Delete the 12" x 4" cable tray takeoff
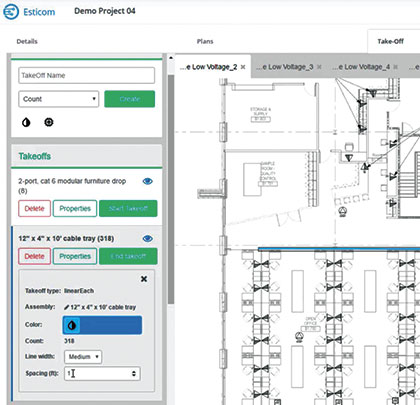Image resolution: width=420 pixels, height=405 pixels. coord(35,256)
